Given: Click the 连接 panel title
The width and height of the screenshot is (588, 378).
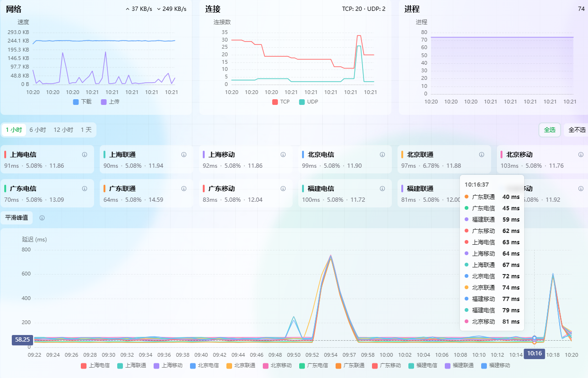Looking at the screenshot, I should [213, 9].
